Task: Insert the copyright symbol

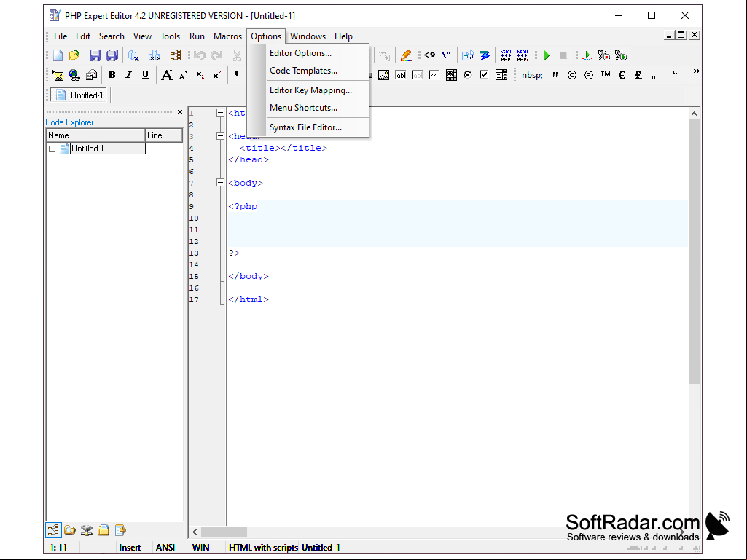Action: coord(572,75)
